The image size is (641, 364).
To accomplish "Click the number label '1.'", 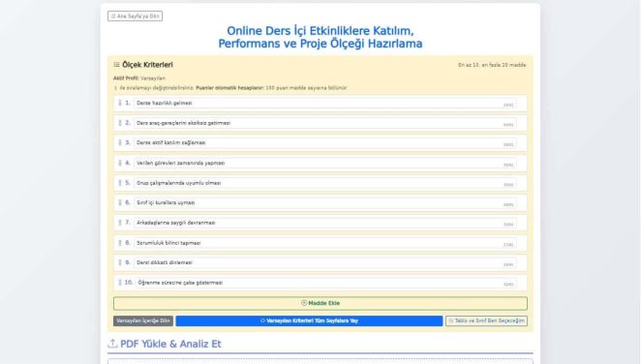I will click(x=128, y=103).
